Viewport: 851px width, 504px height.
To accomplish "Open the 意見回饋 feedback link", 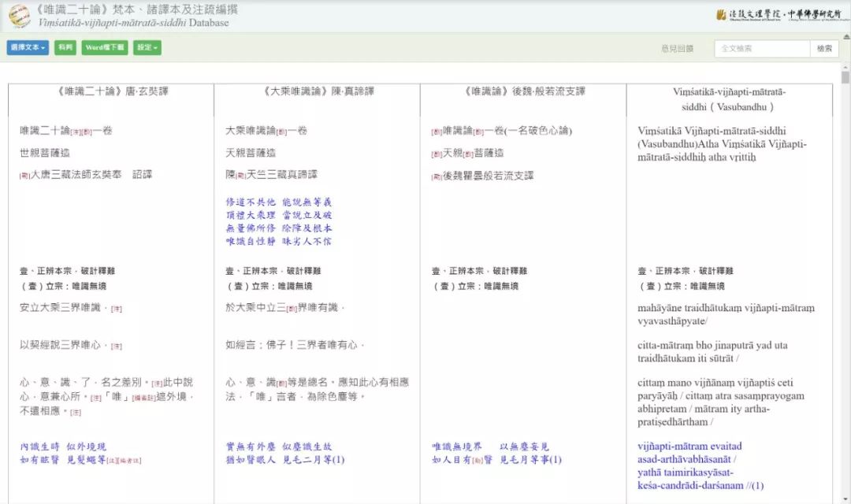I will pos(677,49).
